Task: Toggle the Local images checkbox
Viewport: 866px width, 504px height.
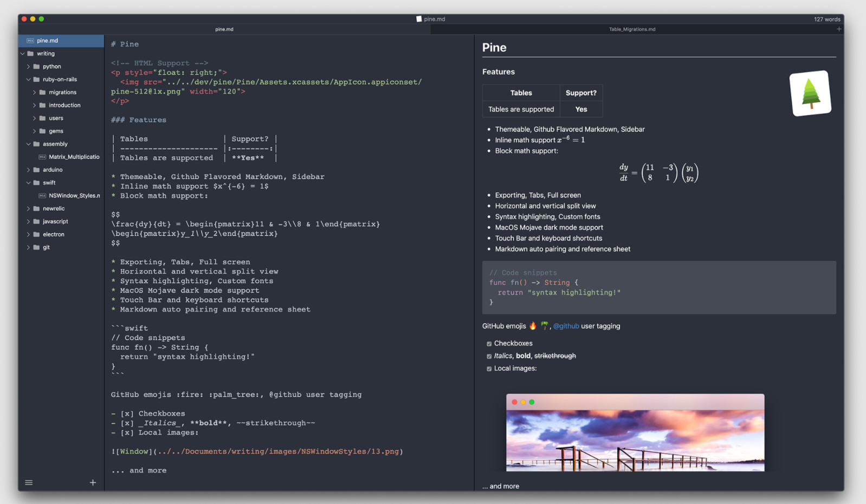Action: (489, 369)
